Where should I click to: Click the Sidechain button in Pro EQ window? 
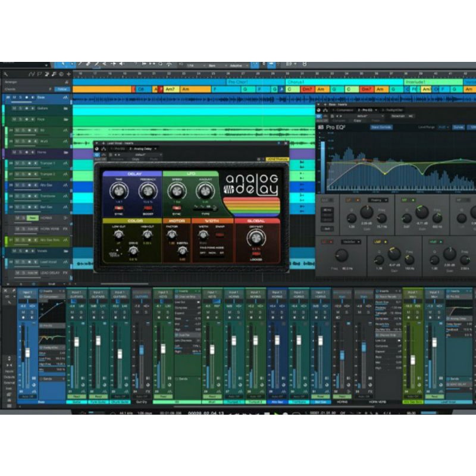point(398,116)
